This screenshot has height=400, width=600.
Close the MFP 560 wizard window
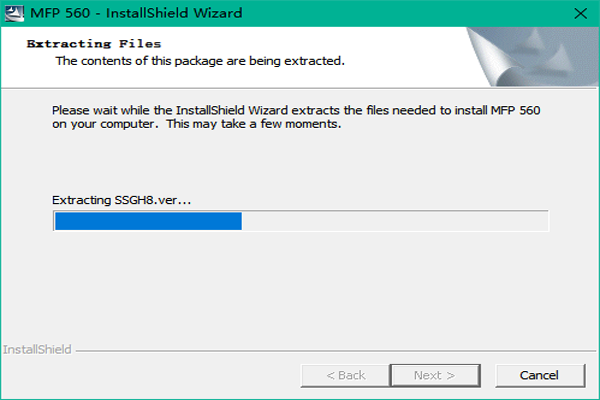pyautogui.click(x=580, y=13)
